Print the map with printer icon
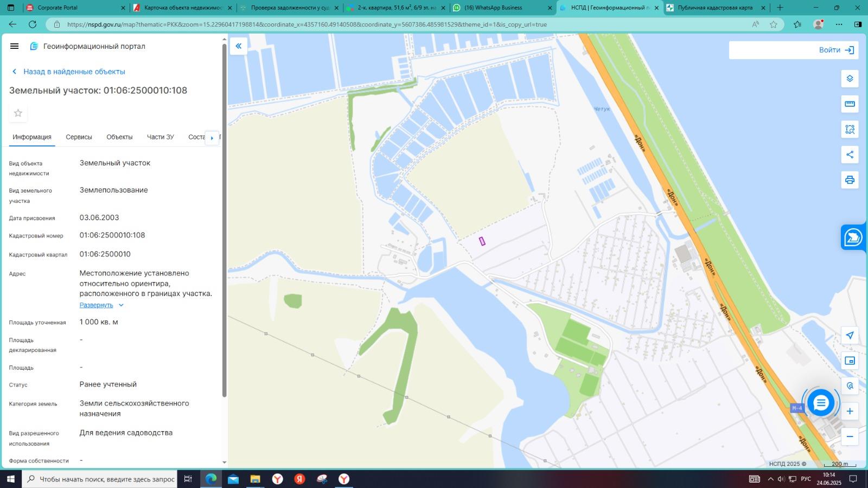 pos(850,180)
